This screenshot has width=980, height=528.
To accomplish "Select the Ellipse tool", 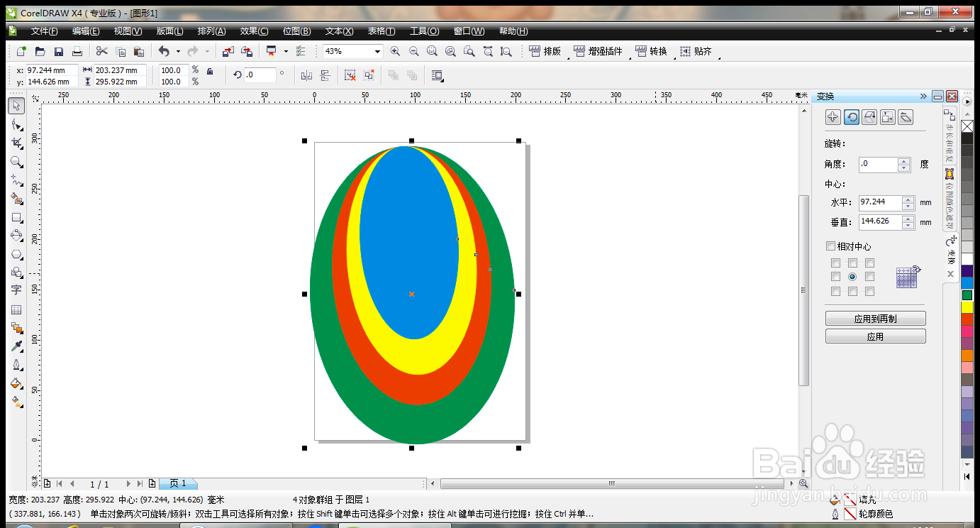I will pos(16,236).
